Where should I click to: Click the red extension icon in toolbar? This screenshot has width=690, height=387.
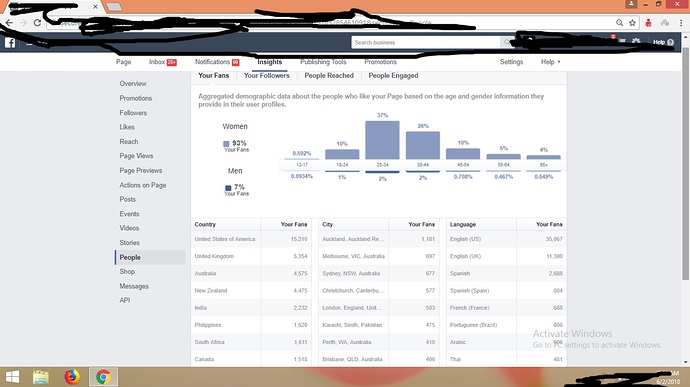click(648, 23)
